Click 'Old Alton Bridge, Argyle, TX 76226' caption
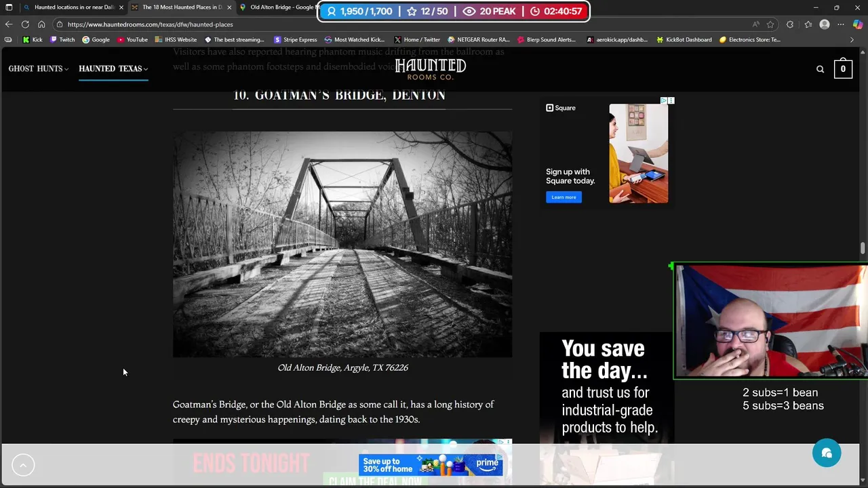 [x=342, y=367]
